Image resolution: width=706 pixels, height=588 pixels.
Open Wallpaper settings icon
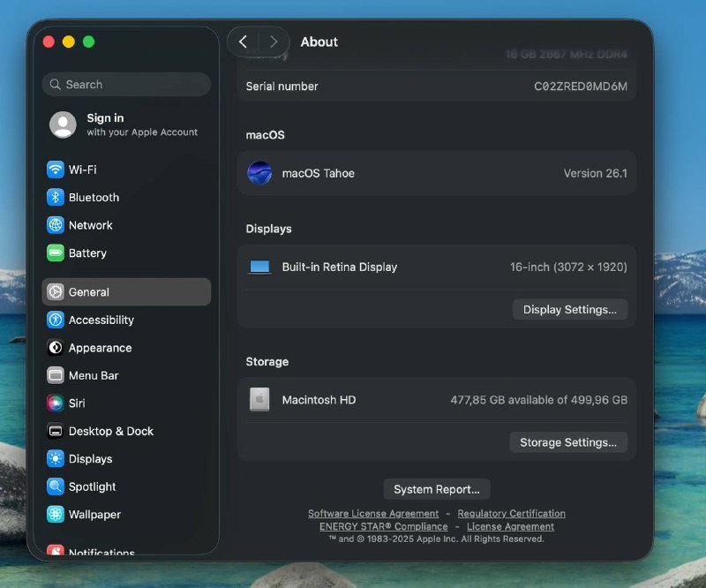pos(55,515)
